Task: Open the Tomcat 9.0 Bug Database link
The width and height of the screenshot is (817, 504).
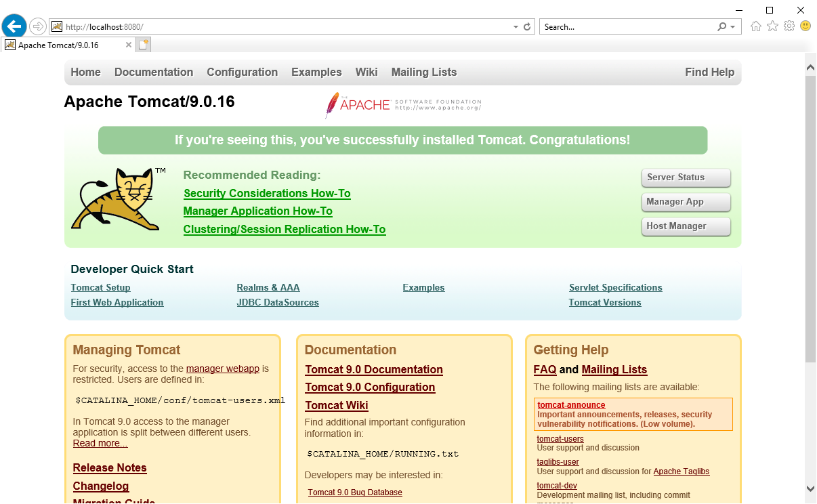Action: [355, 492]
